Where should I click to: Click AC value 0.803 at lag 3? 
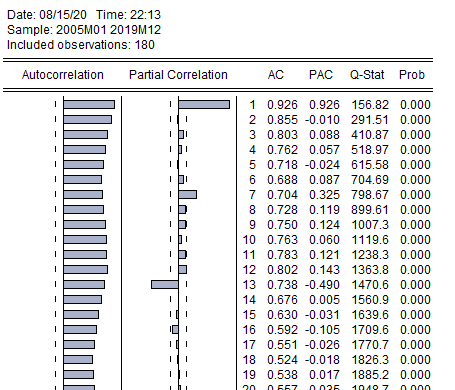pos(282,135)
